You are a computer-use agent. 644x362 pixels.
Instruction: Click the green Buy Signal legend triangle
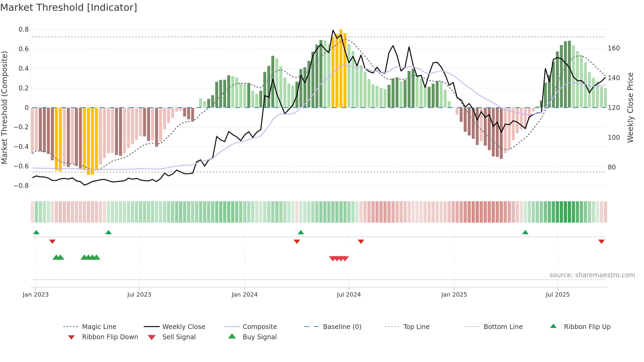(x=232, y=336)
